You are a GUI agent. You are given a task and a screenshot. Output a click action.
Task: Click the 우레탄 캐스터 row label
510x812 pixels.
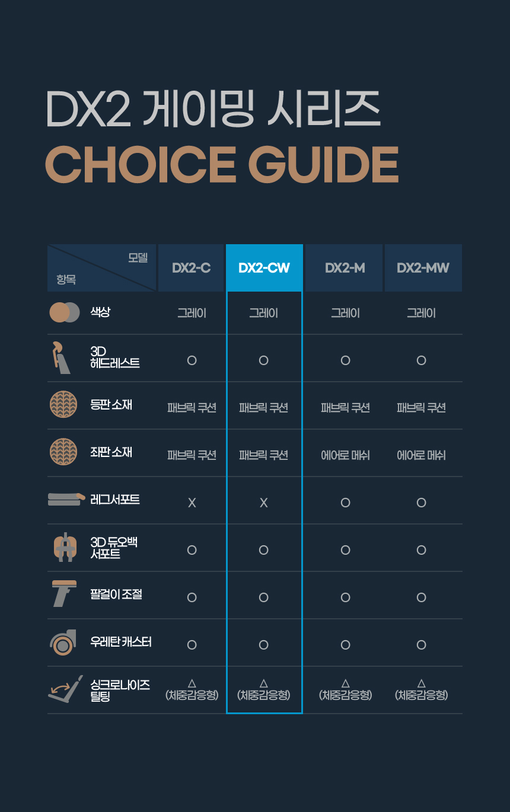[121, 642]
